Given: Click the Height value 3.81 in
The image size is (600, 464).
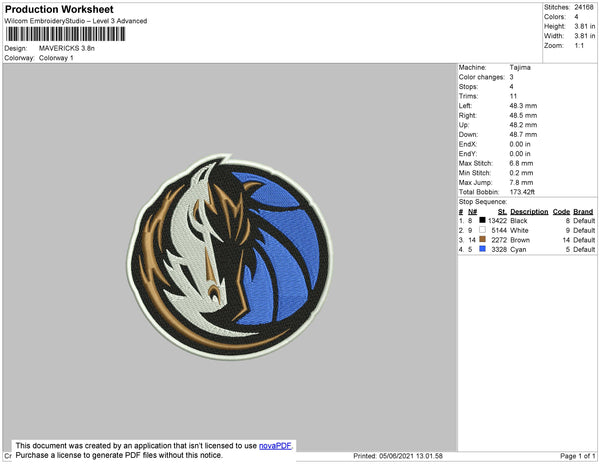Looking at the screenshot, I should 585,26.
